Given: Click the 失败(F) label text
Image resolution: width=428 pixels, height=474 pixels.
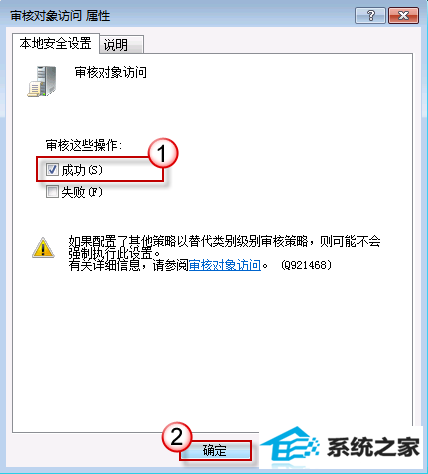Looking at the screenshot, I should pyautogui.click(x=82, y=192).
